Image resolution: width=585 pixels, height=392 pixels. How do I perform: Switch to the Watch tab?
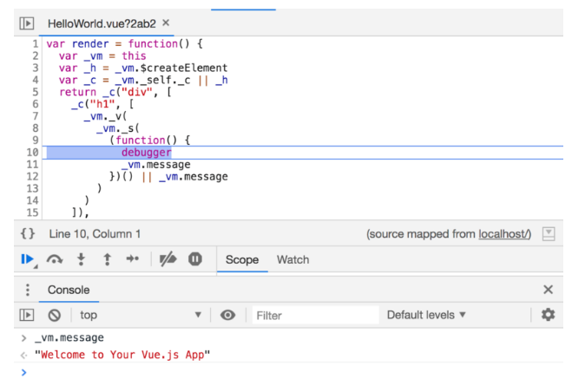click(292, 259)
